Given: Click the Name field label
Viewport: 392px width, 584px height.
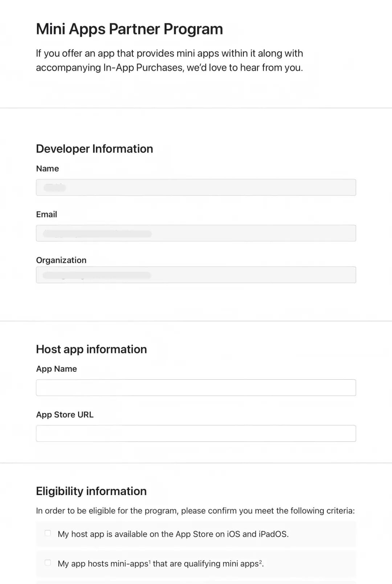Looking at the screenshot, I should coord(48,168).
